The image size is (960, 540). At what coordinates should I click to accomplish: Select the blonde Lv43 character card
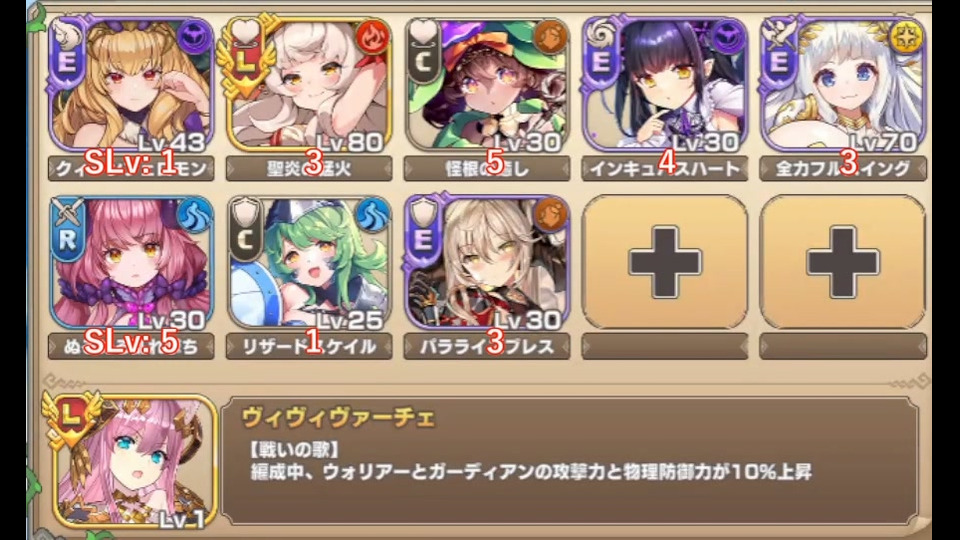point(131,84)
